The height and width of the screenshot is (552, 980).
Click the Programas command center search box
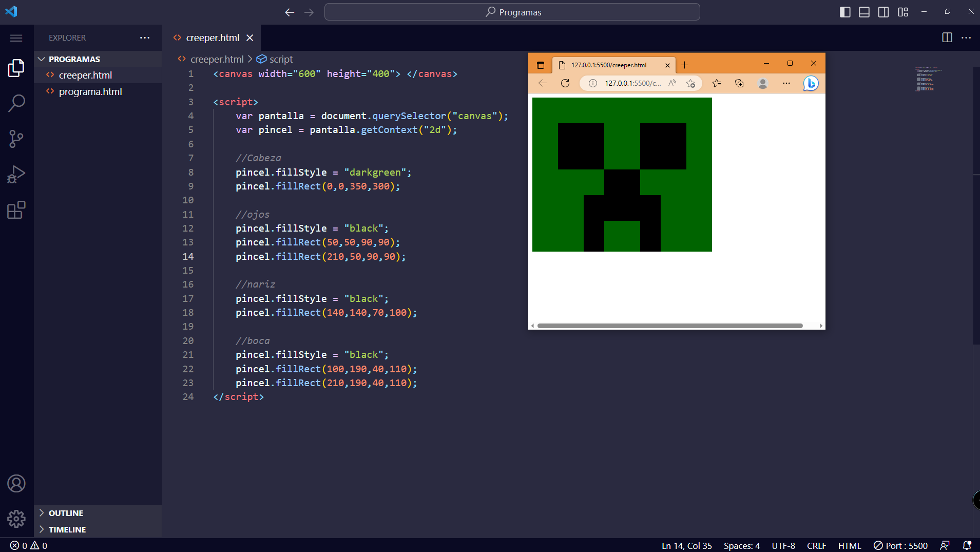[x=512, y=12]
